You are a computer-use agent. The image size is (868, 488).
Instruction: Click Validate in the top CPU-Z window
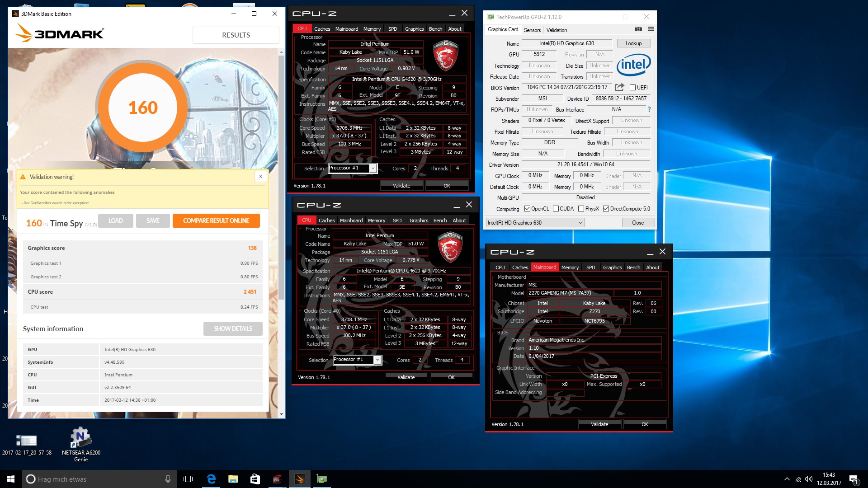coord(401,185)
